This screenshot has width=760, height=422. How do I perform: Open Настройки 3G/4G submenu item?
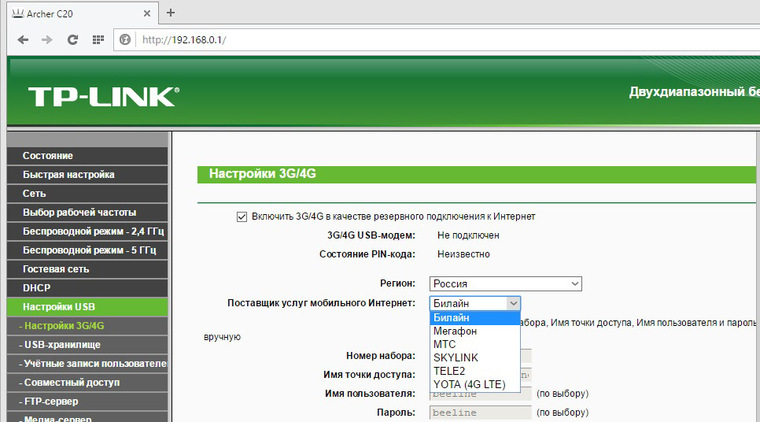pyautogui.click(x=87, y=326)
